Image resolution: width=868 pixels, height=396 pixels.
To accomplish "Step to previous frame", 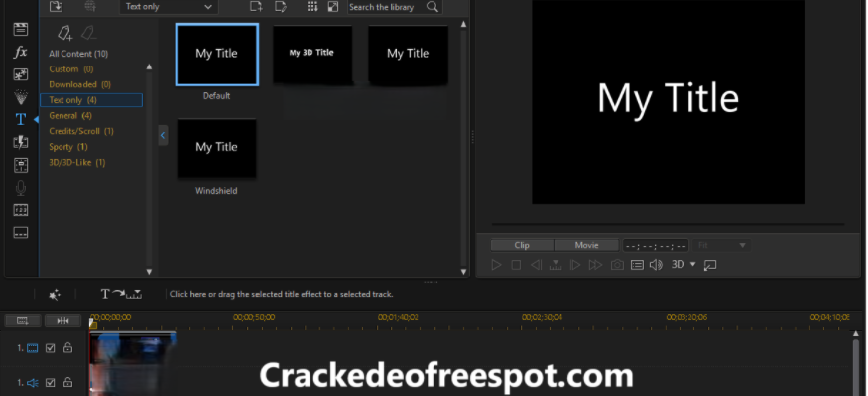I will pos(536,265).
